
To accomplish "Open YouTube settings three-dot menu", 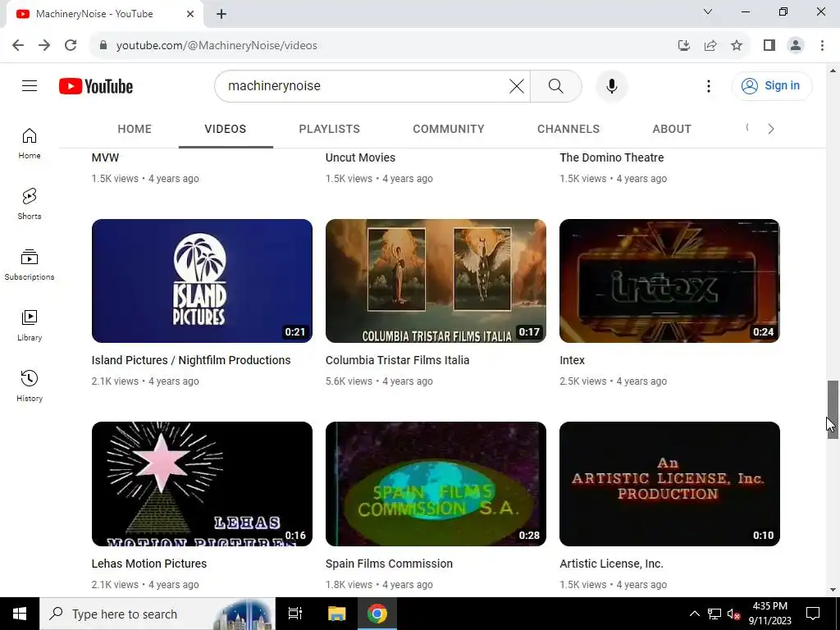I will coord(708,85).
